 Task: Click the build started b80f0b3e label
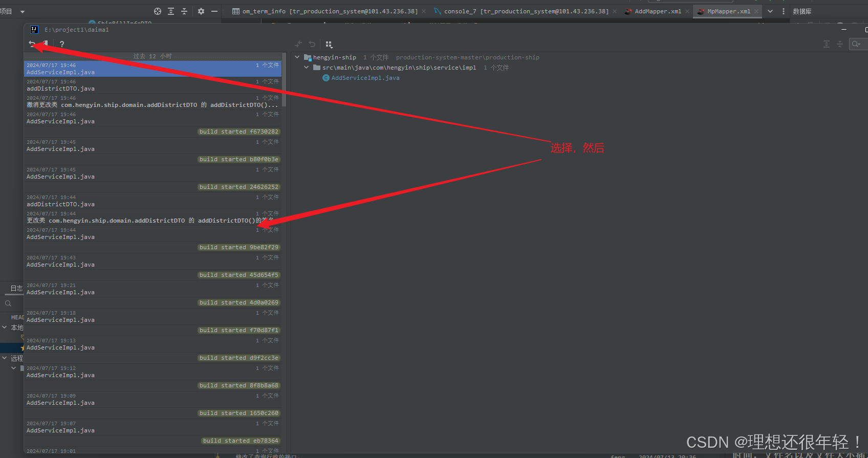pos(239,159)
